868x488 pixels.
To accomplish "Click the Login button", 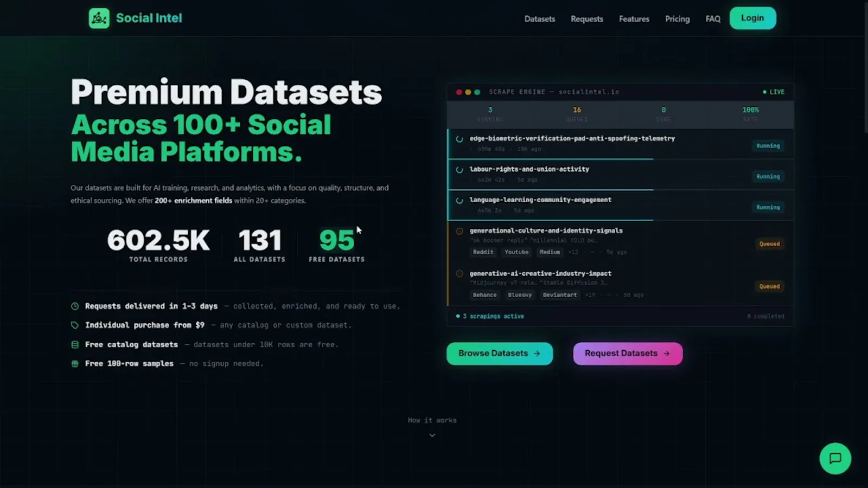I will (x=752, y=18).
